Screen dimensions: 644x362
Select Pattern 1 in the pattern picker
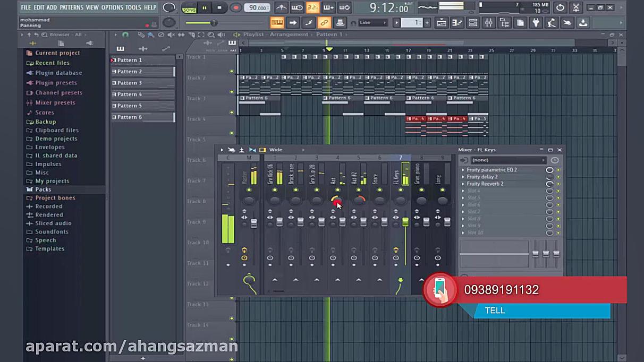tap(142, 60)
